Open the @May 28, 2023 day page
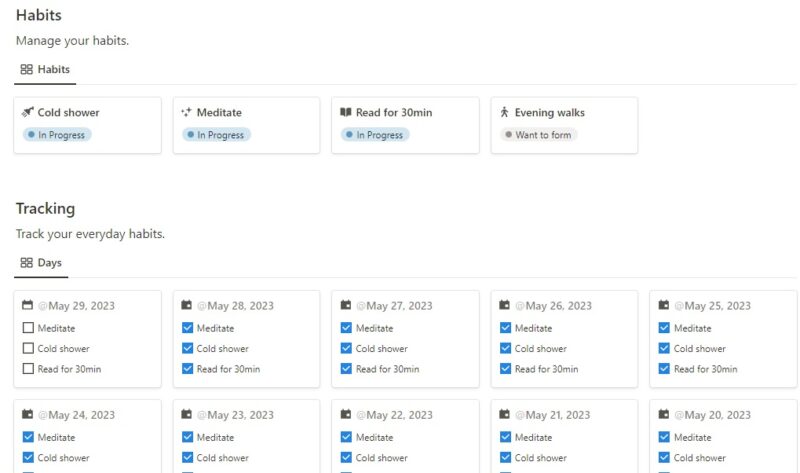 235,306
